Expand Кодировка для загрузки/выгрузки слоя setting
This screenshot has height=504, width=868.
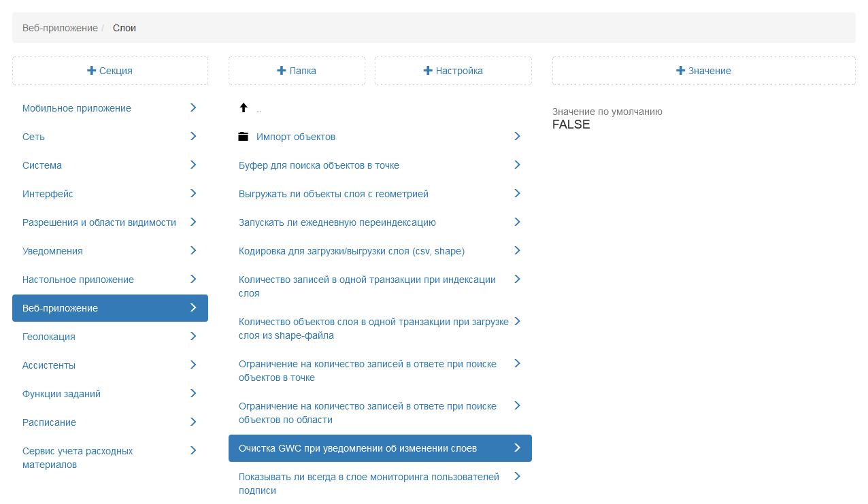click(517, 250)
